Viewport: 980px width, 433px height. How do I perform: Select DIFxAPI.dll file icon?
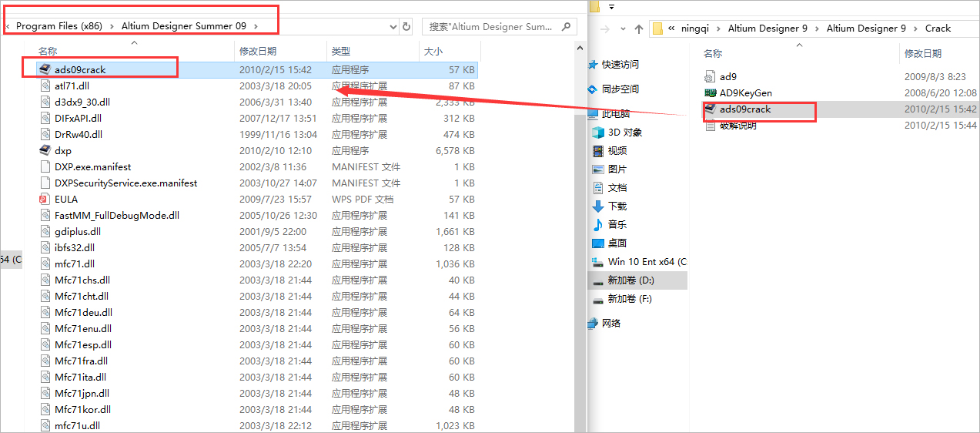[45, 118]
